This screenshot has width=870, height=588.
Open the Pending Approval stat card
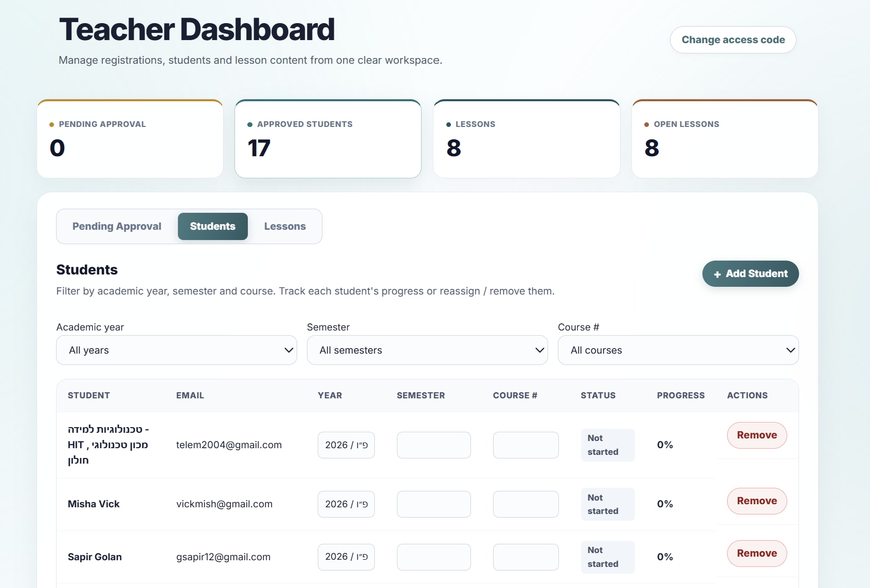coord(130,139)
